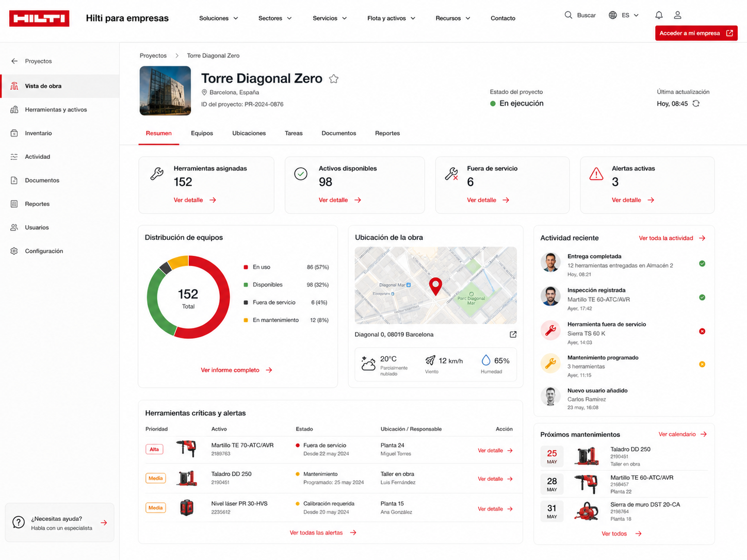The height and width of the screenshot is (560, 747).
Task: Click the black Fuera de servicio legend swatch
Action: [x=246, y=303]
